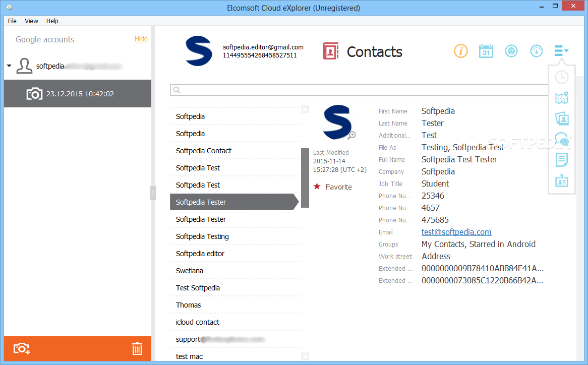Click the softpedia.editor@gmail.com account text

tap(263, 47)
